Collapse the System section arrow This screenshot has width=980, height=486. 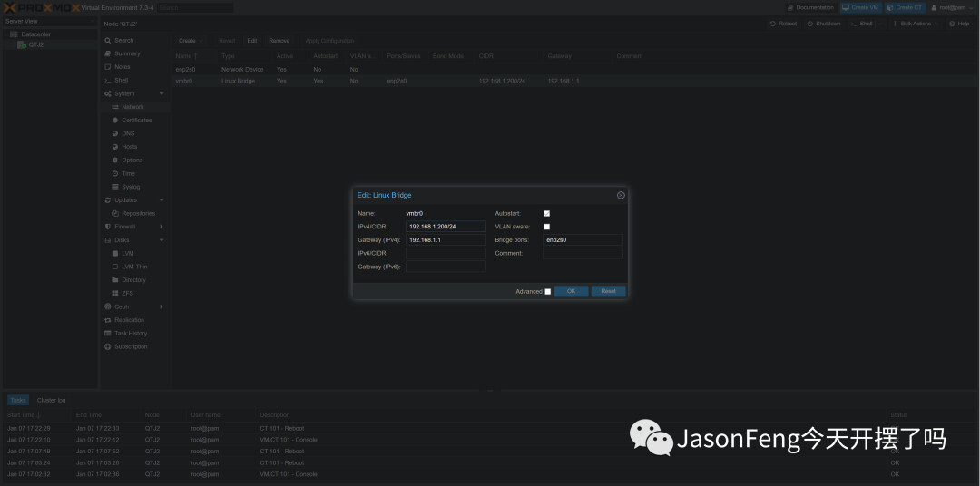click(x=162, y=93)
